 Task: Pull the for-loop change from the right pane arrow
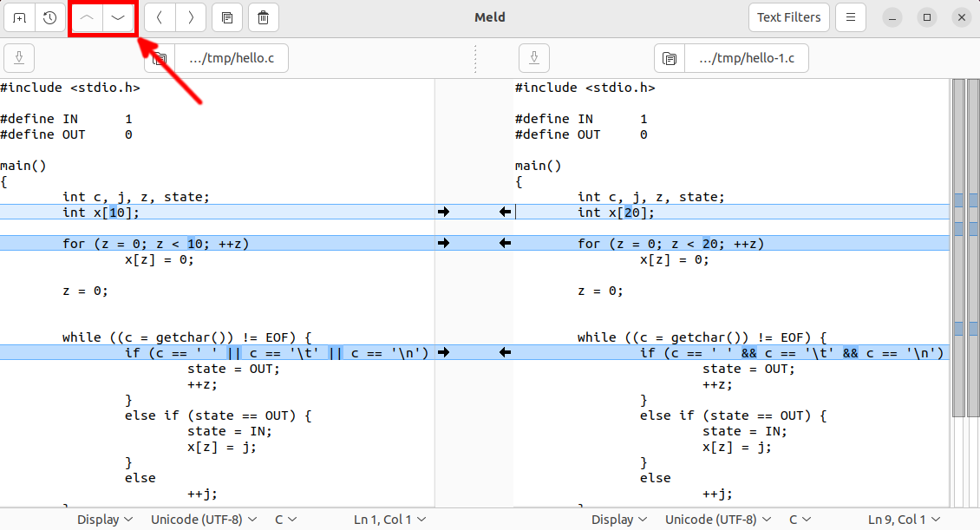tap(506, 244)
